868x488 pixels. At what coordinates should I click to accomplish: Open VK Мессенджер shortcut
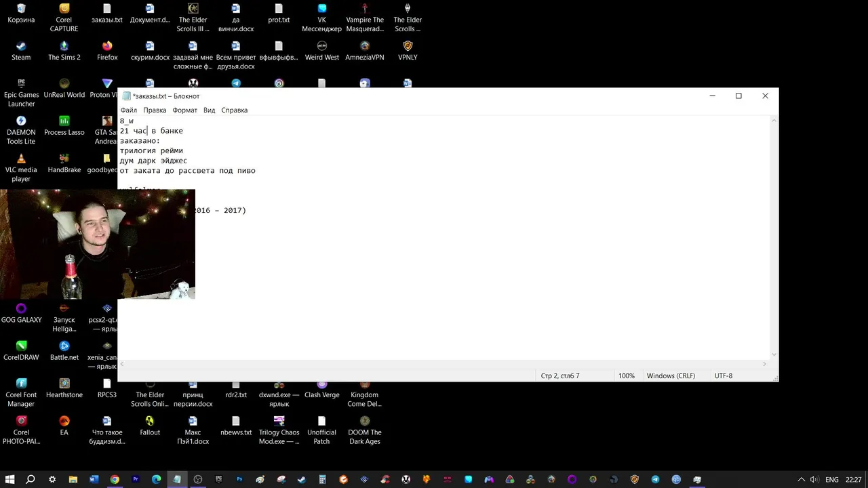click(x=322, y=18)
